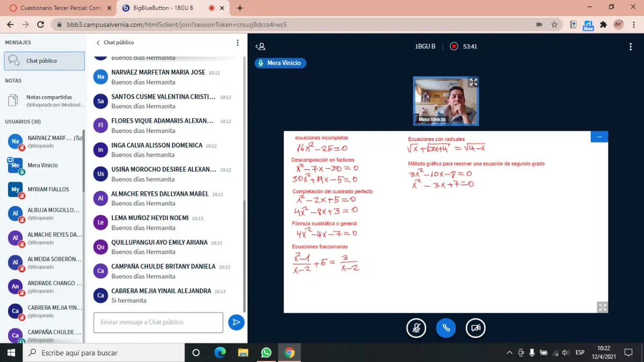The image size is (644, 362).
Task: Toggle the user list panel icon
Action: (260, 47)
